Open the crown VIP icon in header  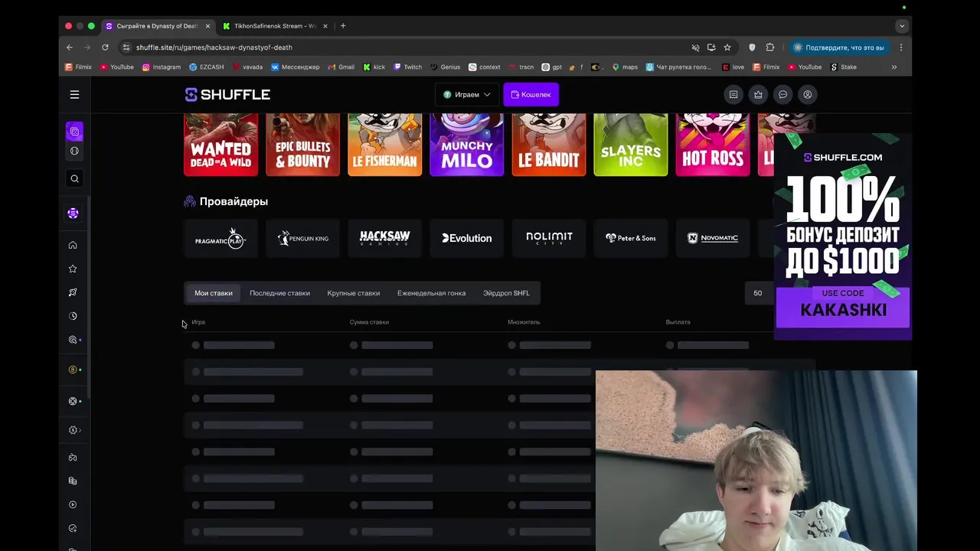758,95
